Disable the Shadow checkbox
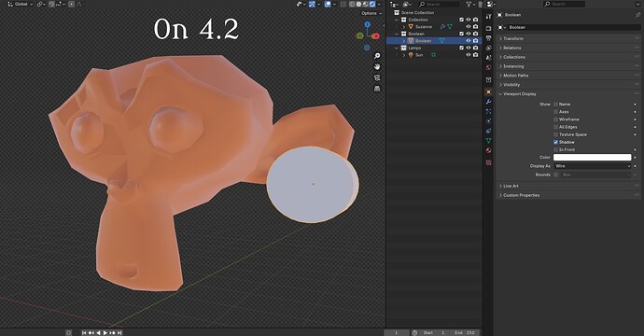644x336 pixels. (555, 142)
